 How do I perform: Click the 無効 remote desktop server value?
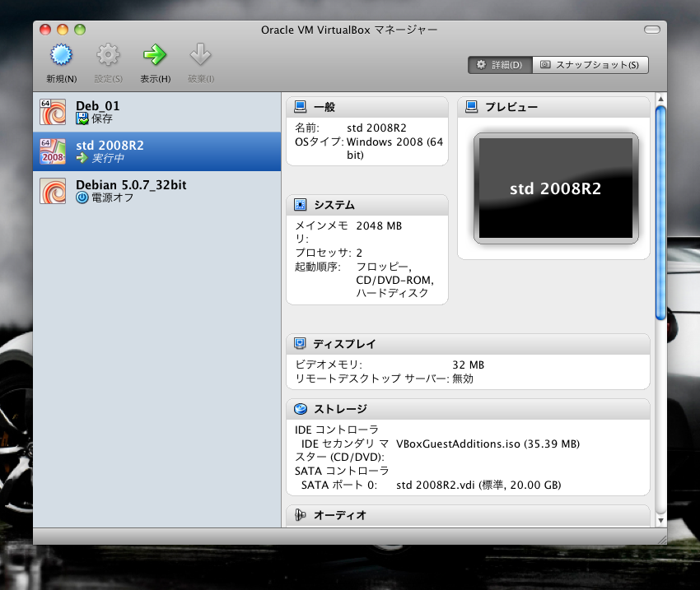463,379
